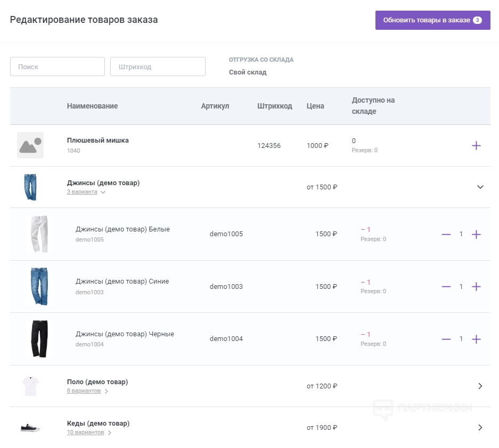Click the Плюшевый мишка placeholder image
This screenshot has width=499, height=448.
[x=30, y=146]
